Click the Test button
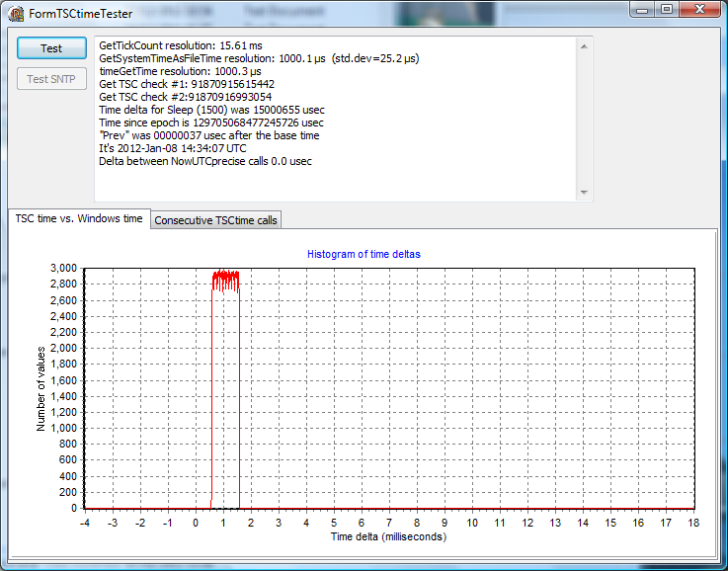The width and height of the screenshot is (728, 571). (x=51, y=48)
